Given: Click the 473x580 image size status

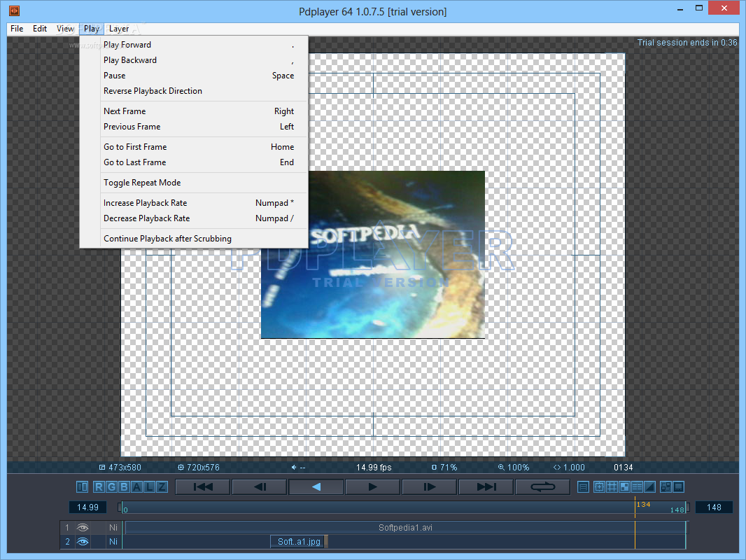Looking at the screenshot, I should (120, 468).
